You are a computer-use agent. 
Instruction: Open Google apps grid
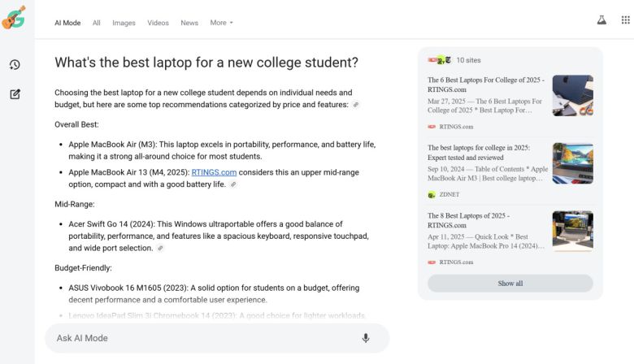pos(623,20)
